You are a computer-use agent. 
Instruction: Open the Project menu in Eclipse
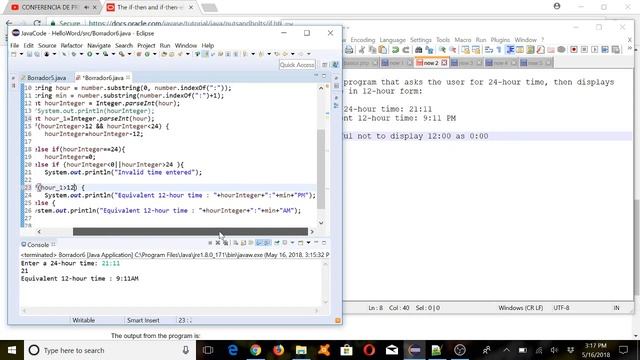[146, 45]
